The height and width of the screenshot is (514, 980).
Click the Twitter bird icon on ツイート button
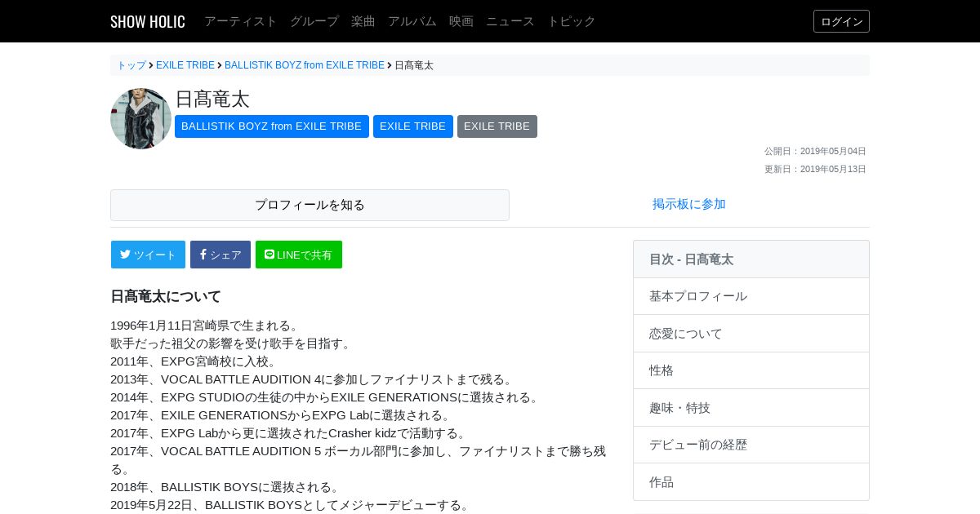[x=125, y=255]
